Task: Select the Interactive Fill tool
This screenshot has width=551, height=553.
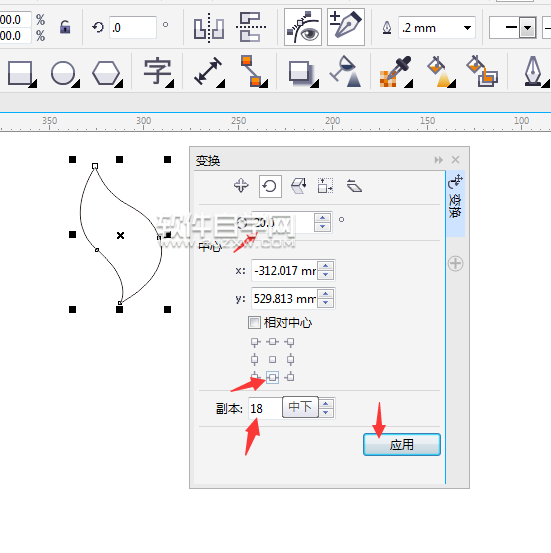Action: click(x=440, y=72)
